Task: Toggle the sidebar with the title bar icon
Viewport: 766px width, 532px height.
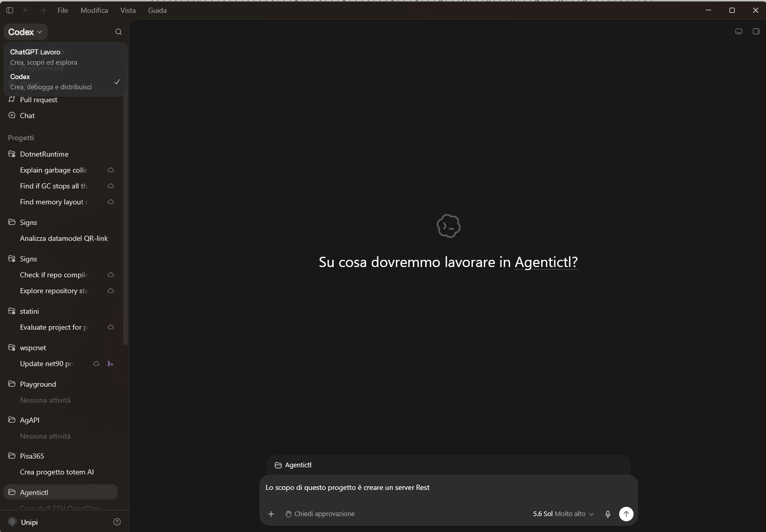Action: 10,10
